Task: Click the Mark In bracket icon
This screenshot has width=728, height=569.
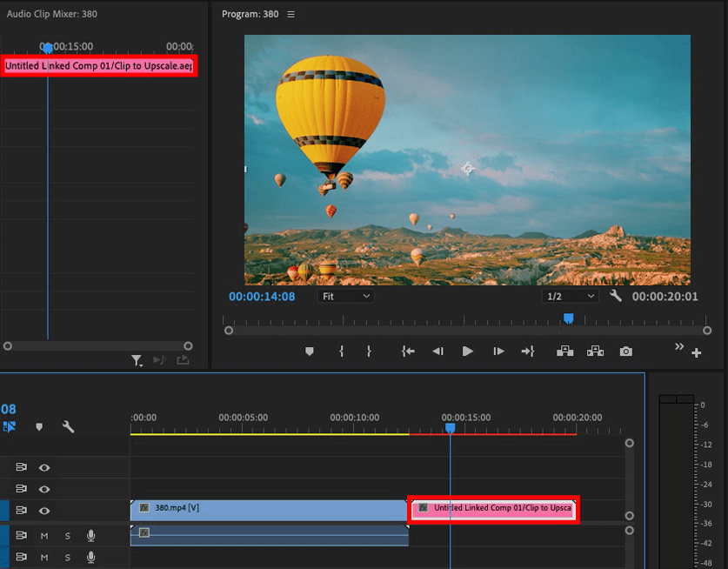Action: pos(341,351)
